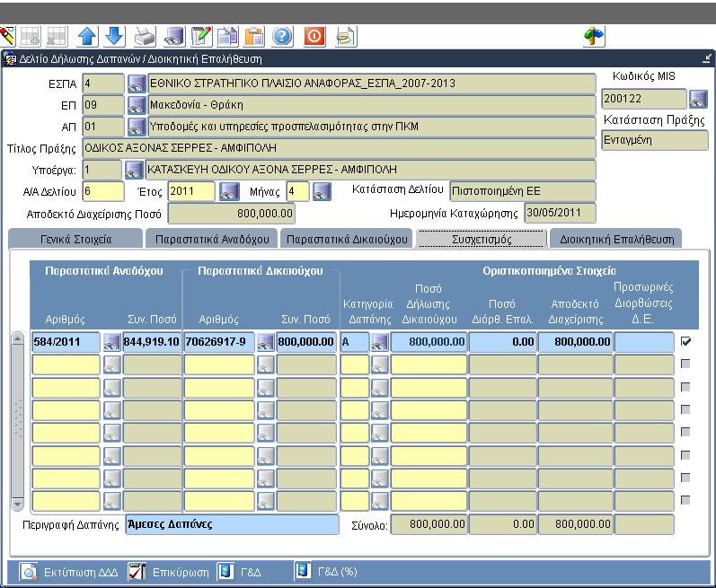Click the form window restore icon in title bar
The image size is (716, 588).
tap(707, 58)
